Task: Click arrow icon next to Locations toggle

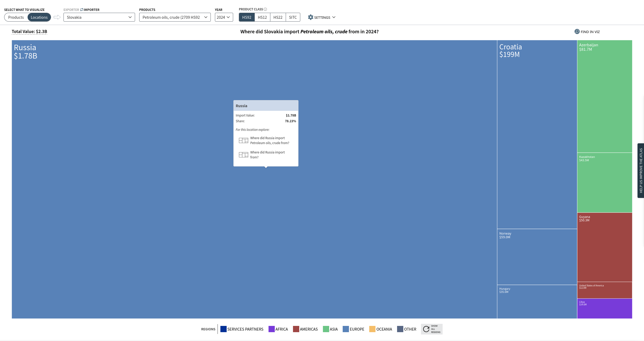Action: pyautogui.click(x=57, y=17)
